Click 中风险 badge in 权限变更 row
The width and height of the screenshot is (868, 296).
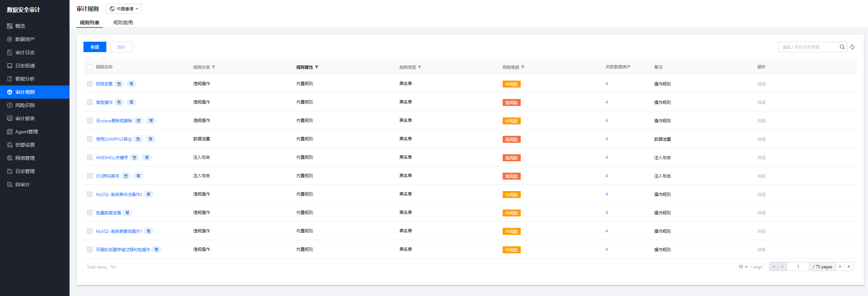pyautogui.click(x=511, y=84)
